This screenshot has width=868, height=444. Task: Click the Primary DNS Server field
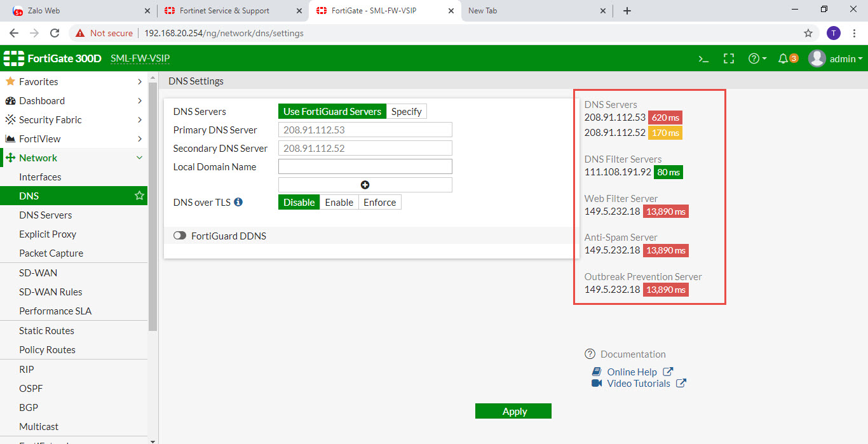pos(365,130)
